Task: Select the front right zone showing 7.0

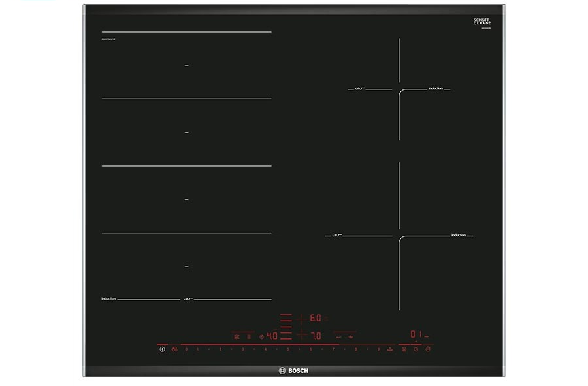Action: [x=315, y=336]
